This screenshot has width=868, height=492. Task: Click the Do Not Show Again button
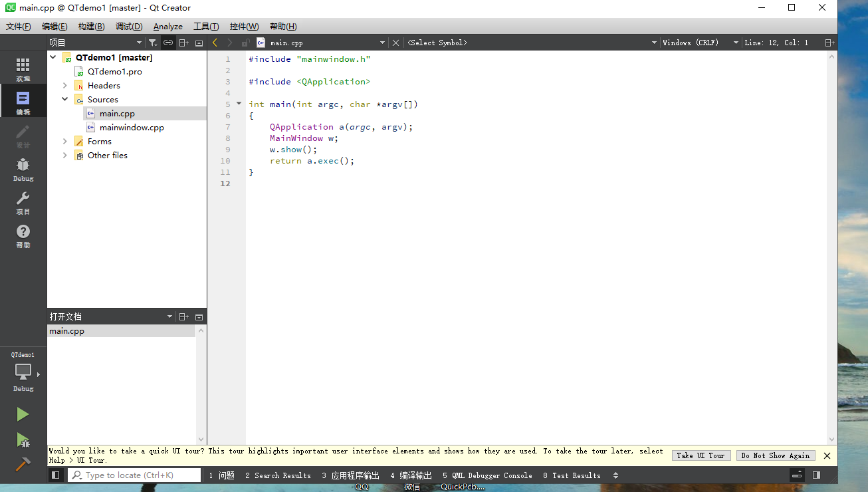coord(776,455)
